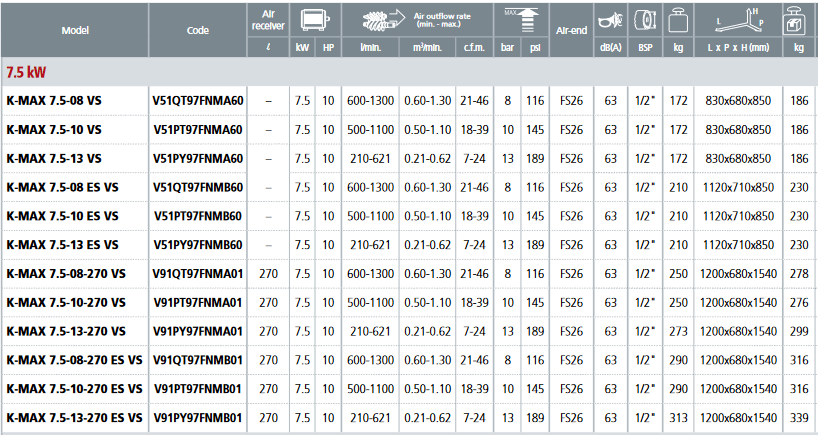This screenshot has height=435, width=818.
Task: Click the Code column header
Action: pos(198,30)
